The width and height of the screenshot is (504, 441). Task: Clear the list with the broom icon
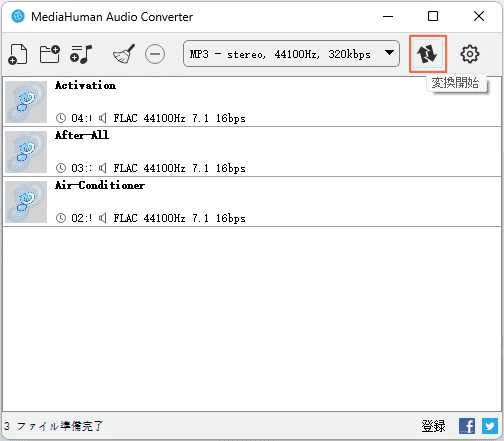point(124,54)
